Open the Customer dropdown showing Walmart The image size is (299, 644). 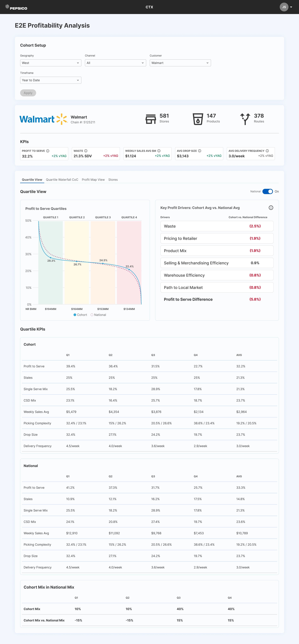180,63
